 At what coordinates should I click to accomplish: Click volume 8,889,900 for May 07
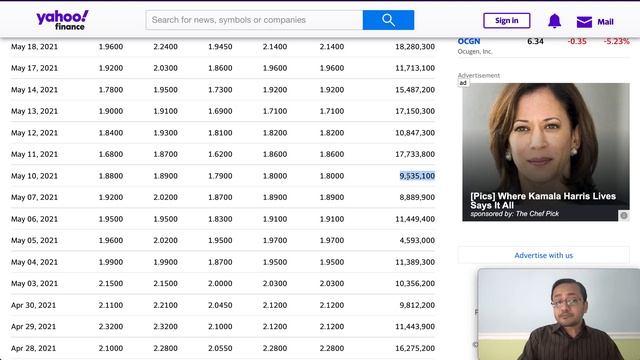[417, 197]
